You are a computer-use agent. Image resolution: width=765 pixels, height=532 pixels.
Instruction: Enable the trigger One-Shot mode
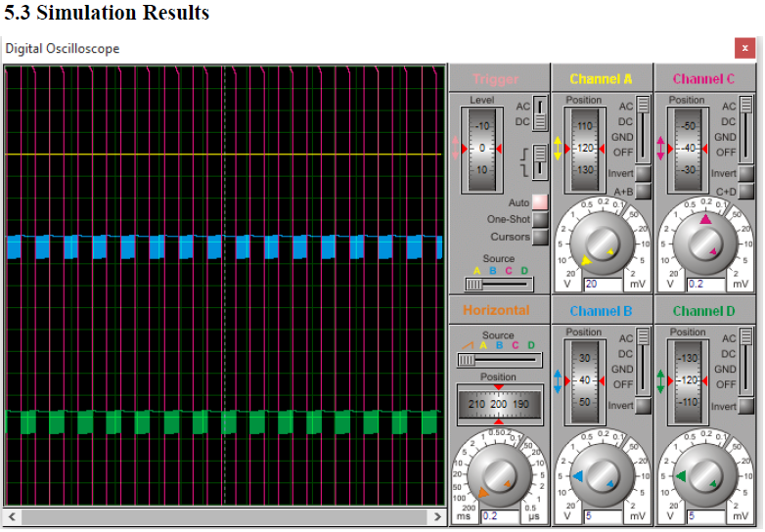pyautogui.click(x=539, y=220)
